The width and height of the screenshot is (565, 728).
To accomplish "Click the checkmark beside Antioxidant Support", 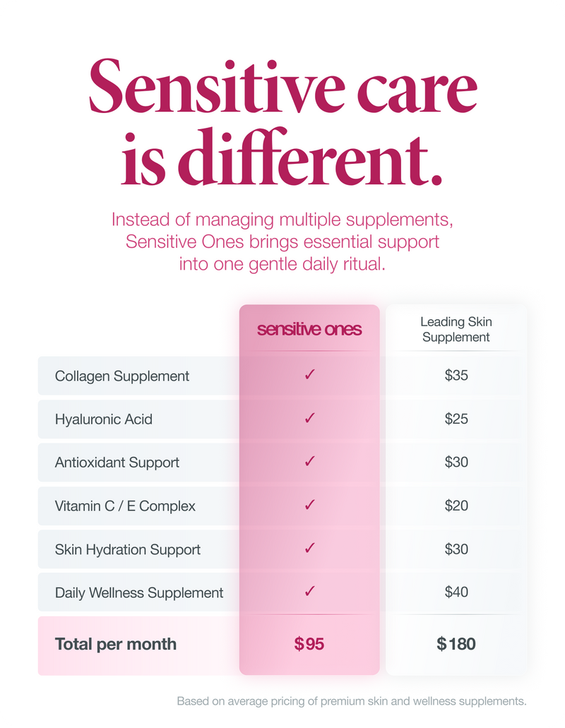I will pos(309,463).
